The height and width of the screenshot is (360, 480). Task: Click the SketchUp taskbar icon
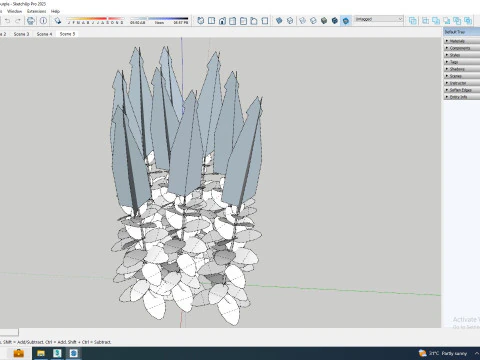pos(74,353)
